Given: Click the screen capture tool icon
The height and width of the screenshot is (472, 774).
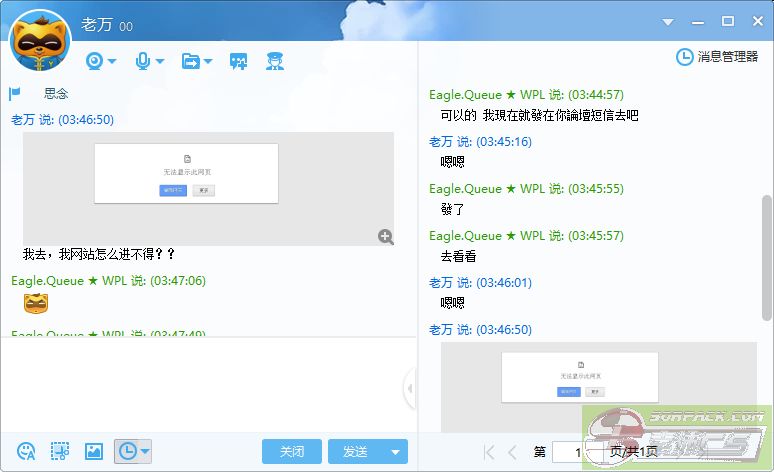Looking at the screenshot, I should pyautogui.click(x=60, y=451).
